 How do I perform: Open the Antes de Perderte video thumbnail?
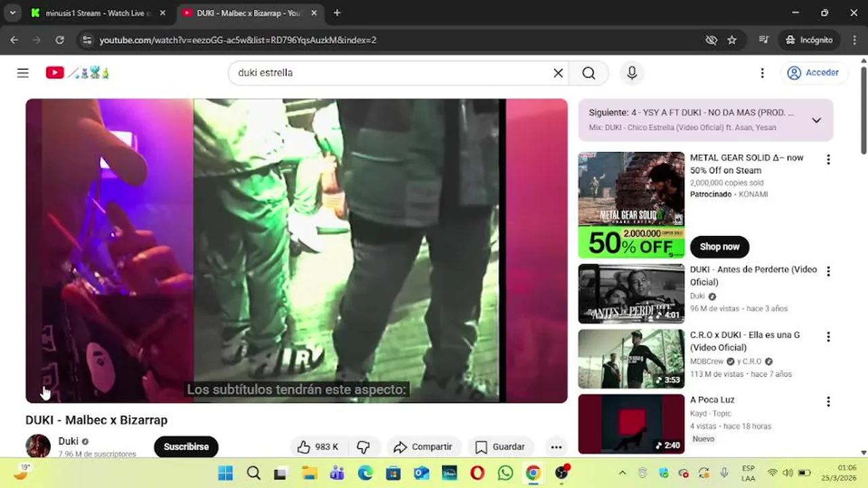(x=631, y=293)
